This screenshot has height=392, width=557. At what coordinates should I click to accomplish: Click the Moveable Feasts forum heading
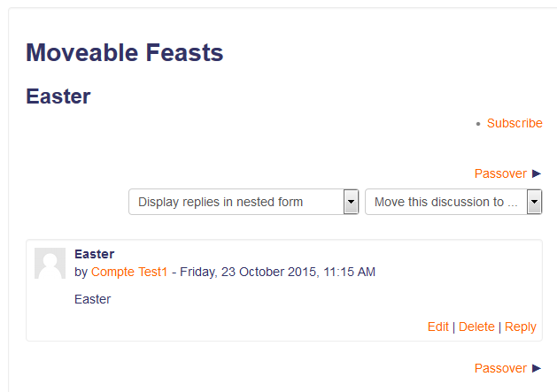(x=125, y=52)
